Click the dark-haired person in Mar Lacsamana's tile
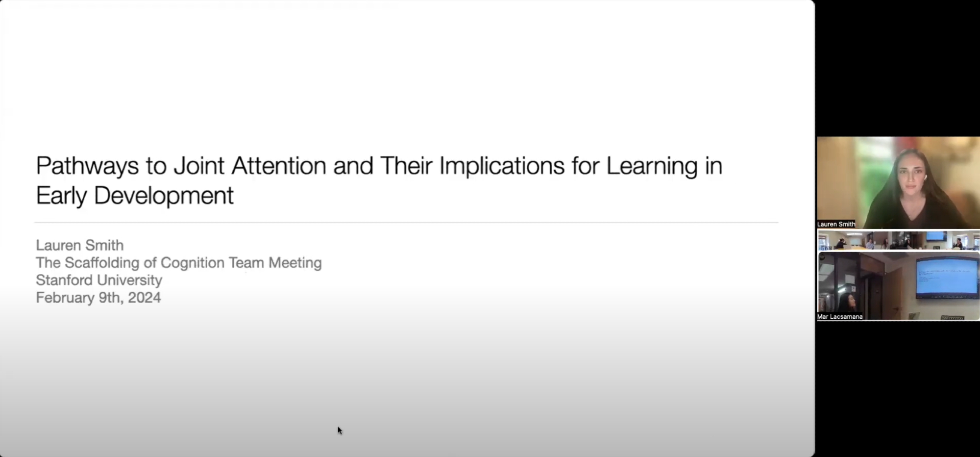Screen dimensions: 980x457 tap(848, 303)
